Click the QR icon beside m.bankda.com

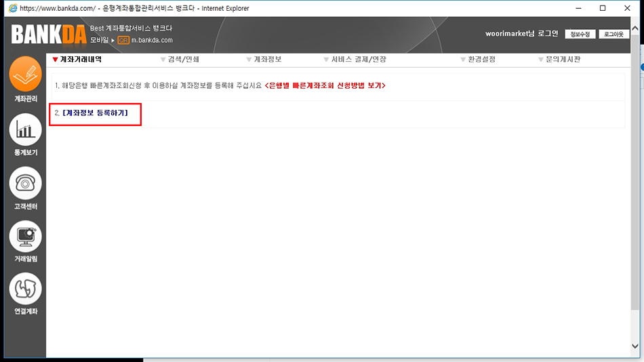point(123,40)
